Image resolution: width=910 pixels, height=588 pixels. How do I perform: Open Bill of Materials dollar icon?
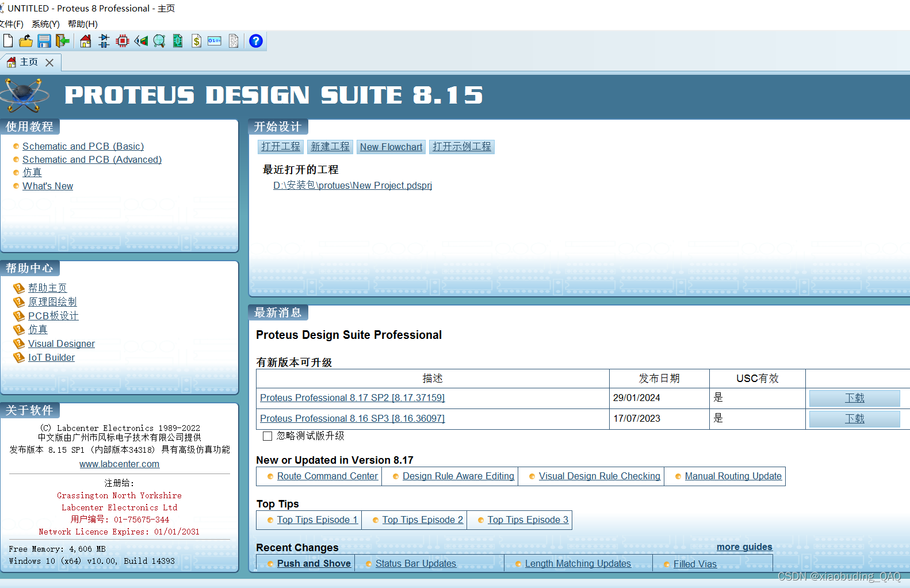pyautogui.click(x=196, y=41)
